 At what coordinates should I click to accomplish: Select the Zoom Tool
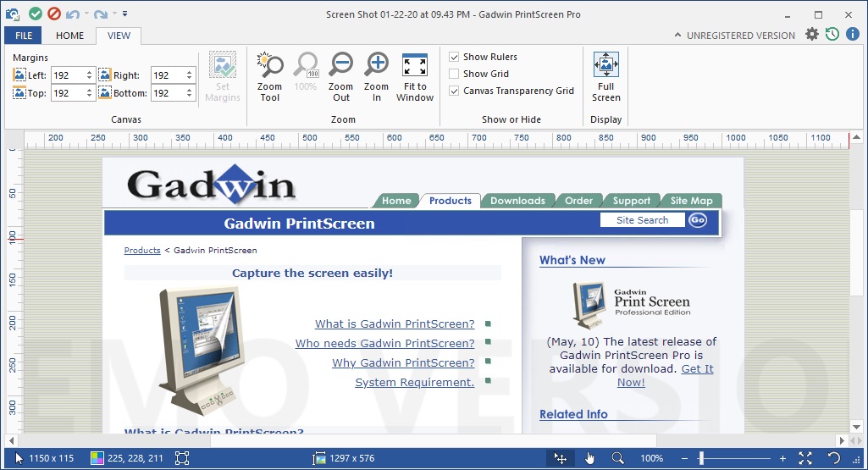[269, 77]
